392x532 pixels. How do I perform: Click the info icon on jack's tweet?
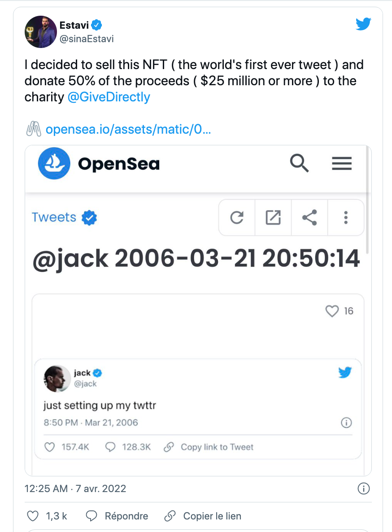pos(346,423)
